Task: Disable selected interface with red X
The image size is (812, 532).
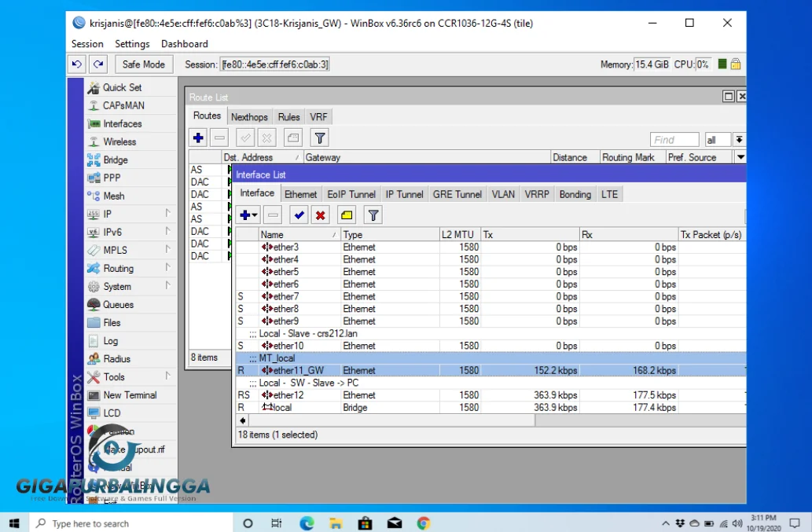Action: point(321,215)
